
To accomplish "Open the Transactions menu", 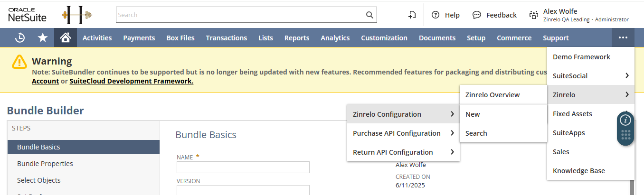I will [227, 38].
